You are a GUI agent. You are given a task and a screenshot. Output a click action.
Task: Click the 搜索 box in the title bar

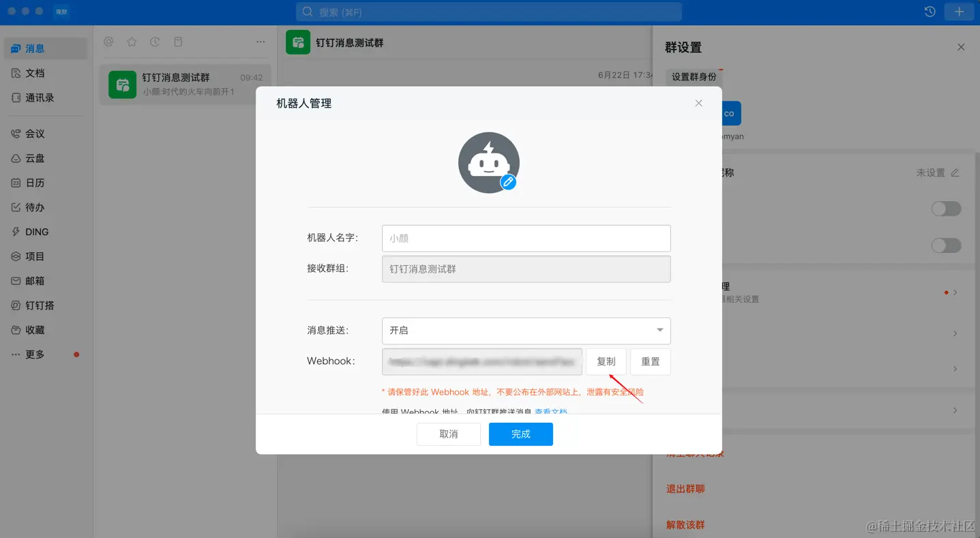click(489, 12)
